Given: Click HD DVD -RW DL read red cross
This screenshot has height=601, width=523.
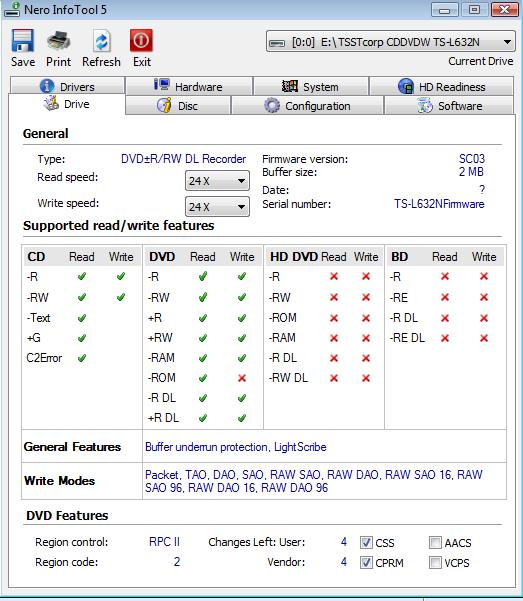Looking at the screenshot, I should [334, 378].
